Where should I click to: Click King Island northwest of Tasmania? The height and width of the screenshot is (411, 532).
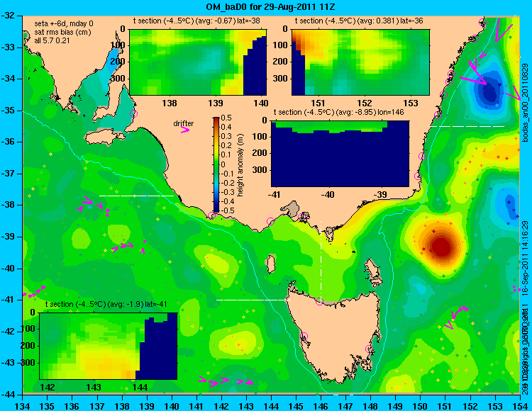coord(270,264)
